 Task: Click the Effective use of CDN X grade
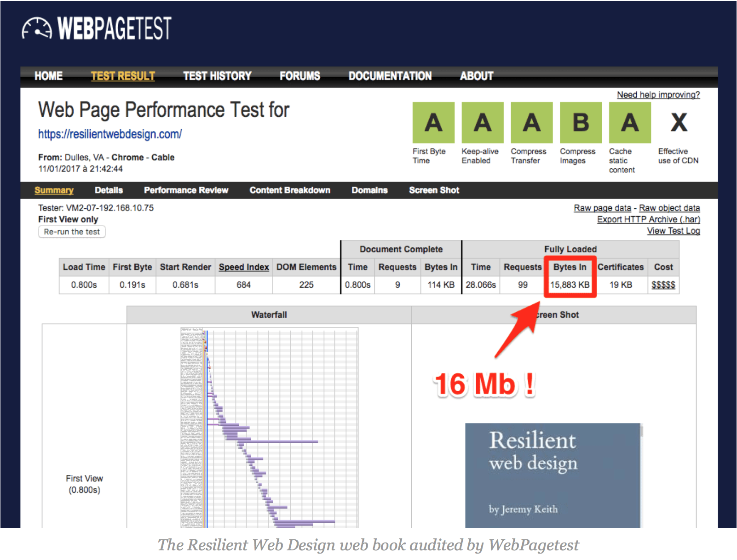(x=679, y=123)
